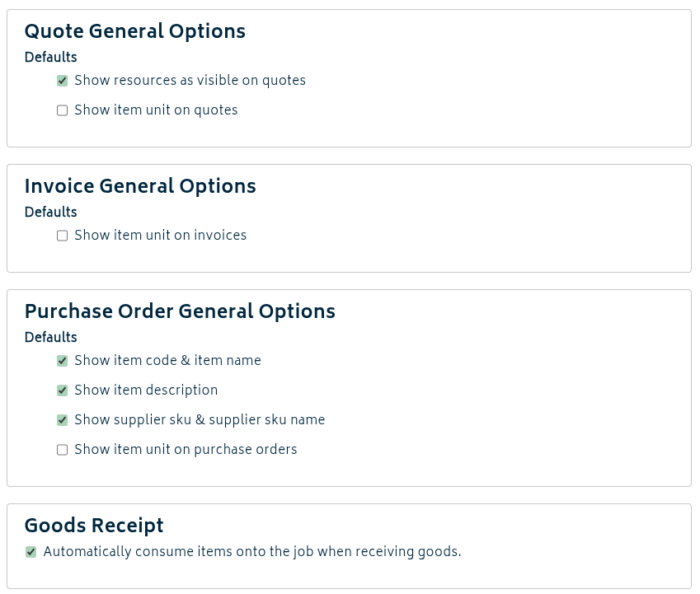Image resolution: width=700 pixels, height=594 pixels.
Task: Click the 'Show item unit on purchase orders' label text
Action: tap(186, 450)
